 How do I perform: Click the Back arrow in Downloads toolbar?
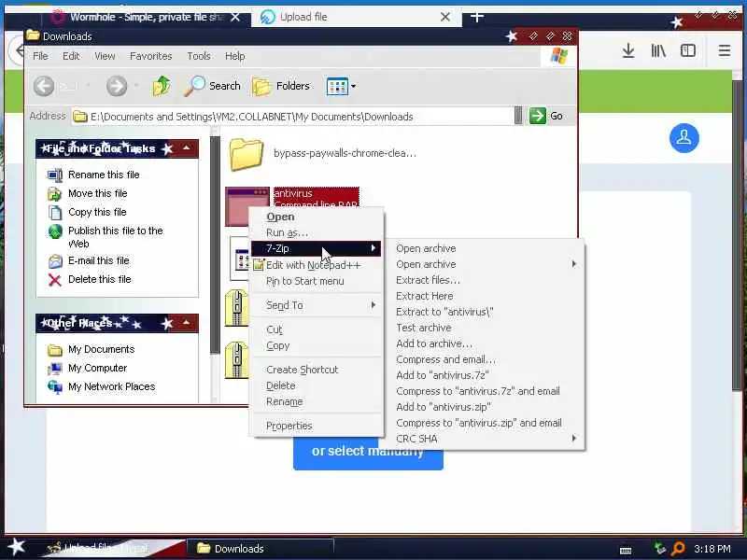(44, 86)
